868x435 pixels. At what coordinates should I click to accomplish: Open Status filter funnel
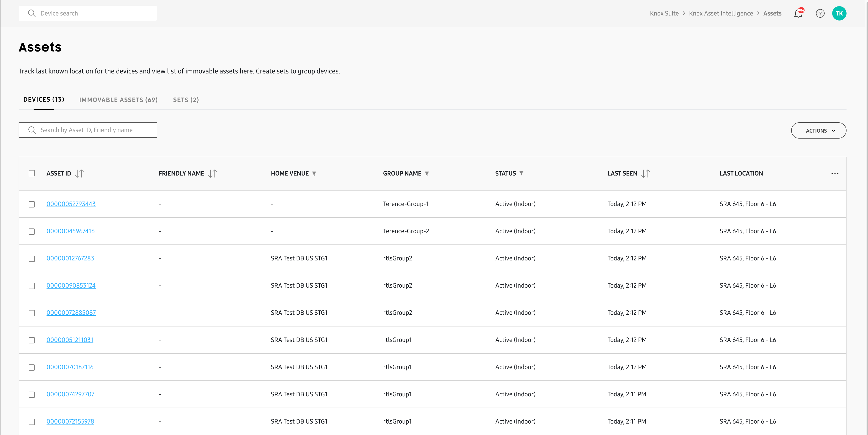521,173
